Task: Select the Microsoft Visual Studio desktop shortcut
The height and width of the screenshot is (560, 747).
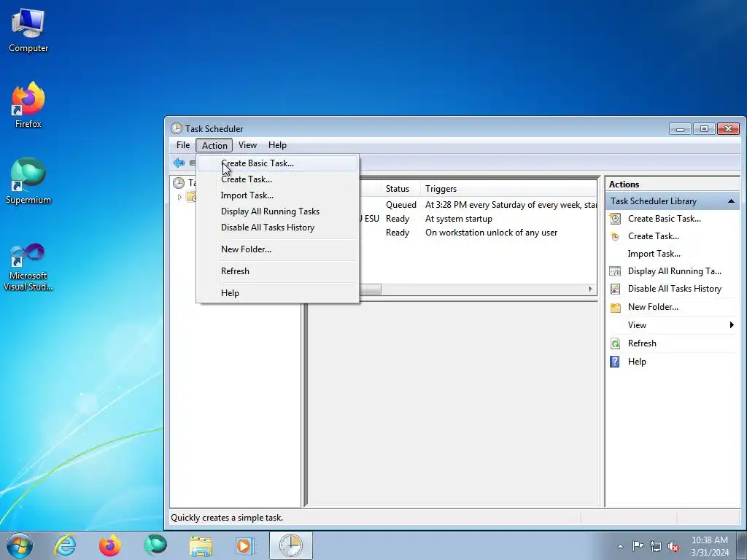Action: coord(28,267)
